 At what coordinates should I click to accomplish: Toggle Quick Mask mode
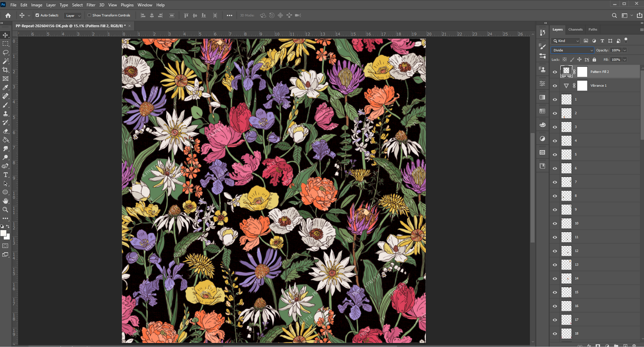pyautogui.click(x=5, y=246)
